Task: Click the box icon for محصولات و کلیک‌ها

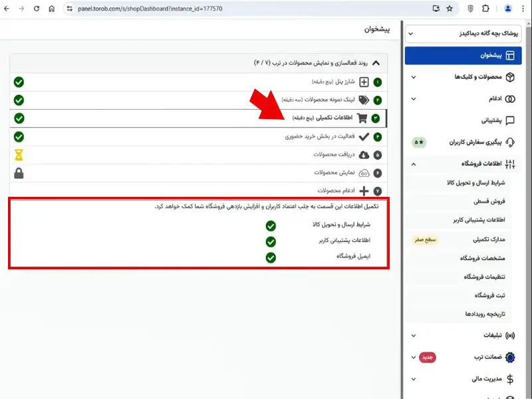Action: click(x=510, y=77)
